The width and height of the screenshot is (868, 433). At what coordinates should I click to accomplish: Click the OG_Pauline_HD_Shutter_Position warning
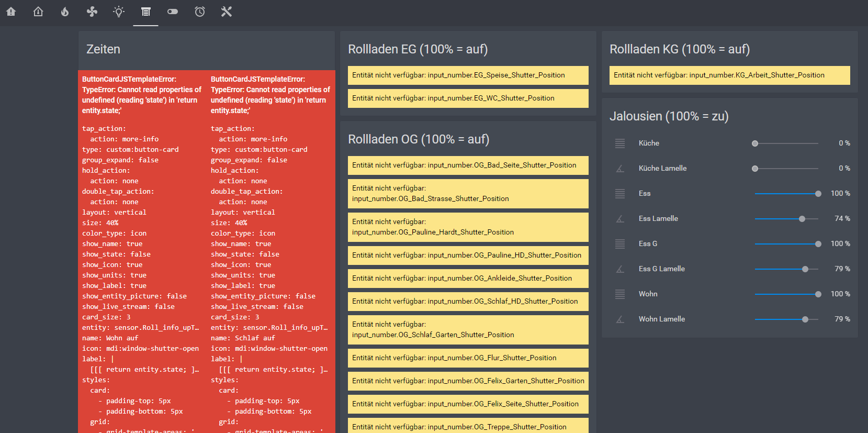(468, 256)
